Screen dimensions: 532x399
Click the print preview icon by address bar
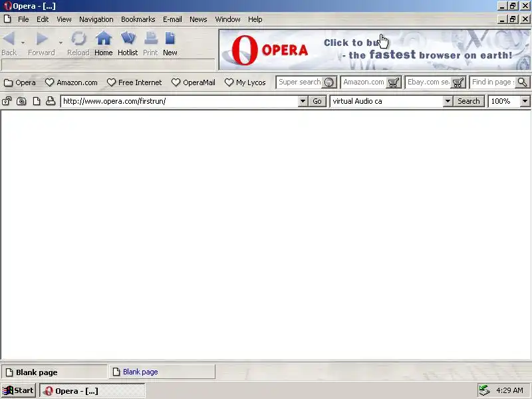click(x=51, y=101)
